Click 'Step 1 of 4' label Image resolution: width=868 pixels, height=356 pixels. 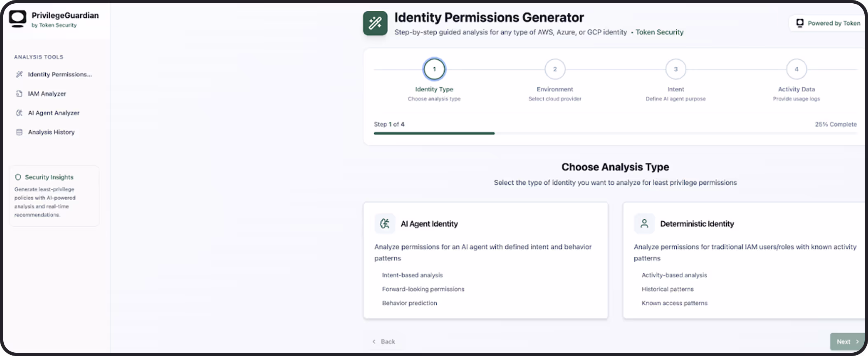click(x=389, y=124)
